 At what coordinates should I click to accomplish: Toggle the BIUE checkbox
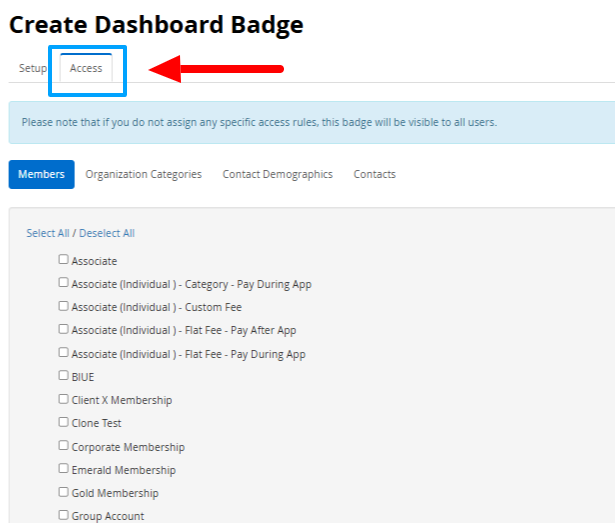point(64,376)
